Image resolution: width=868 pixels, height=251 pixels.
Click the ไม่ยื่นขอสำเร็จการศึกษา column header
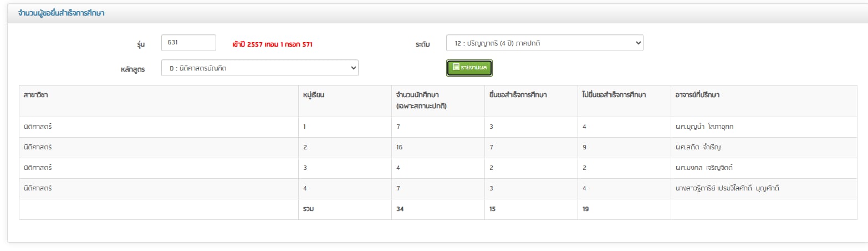(x=614, y=95)
